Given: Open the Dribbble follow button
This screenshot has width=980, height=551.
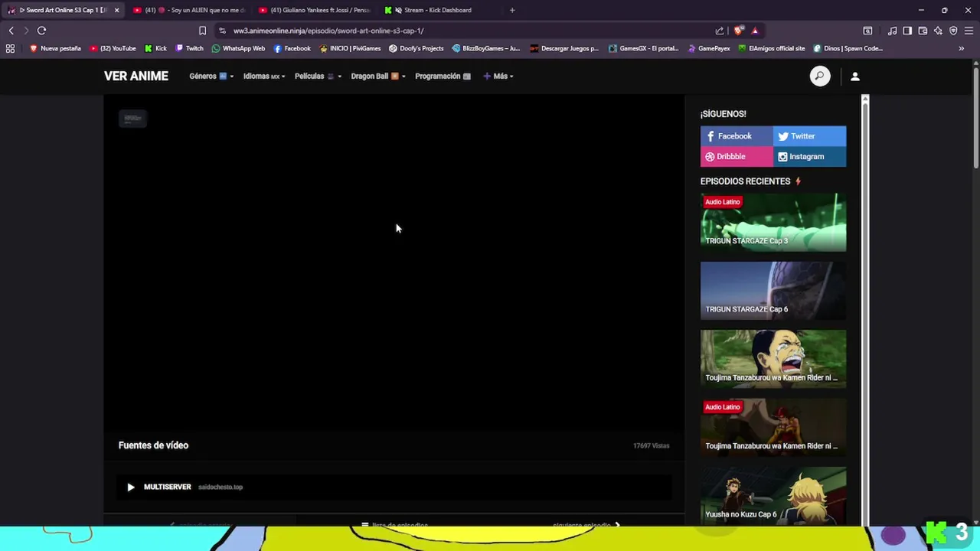Looking at the screenshot, I should point(737,156).
